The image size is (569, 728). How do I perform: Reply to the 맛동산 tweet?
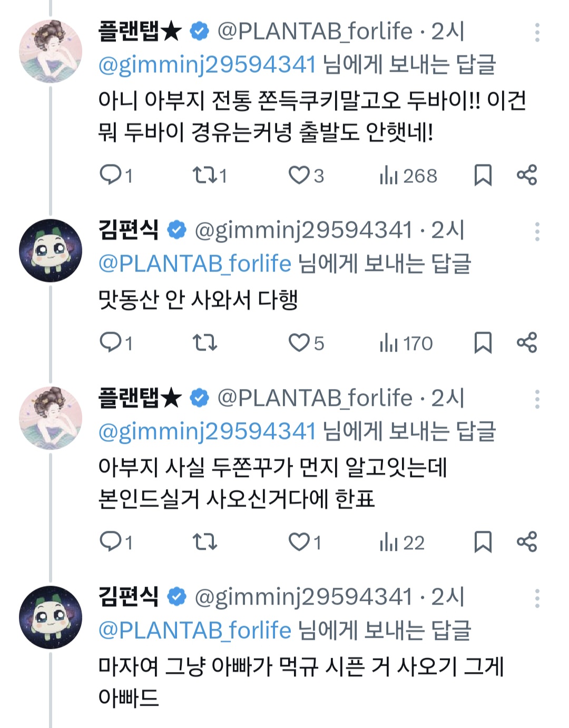(111, 342)
